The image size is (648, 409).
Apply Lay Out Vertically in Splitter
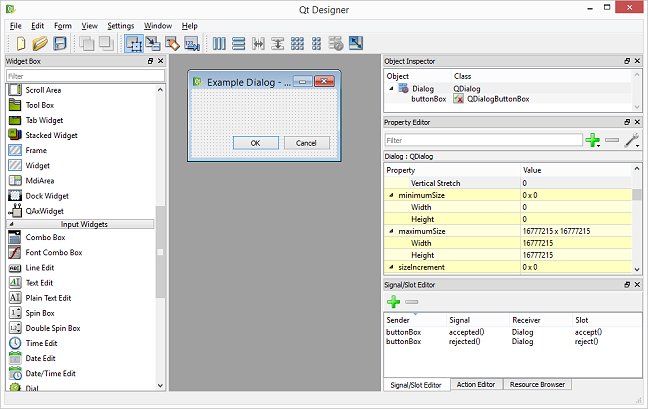coord(278,43)
